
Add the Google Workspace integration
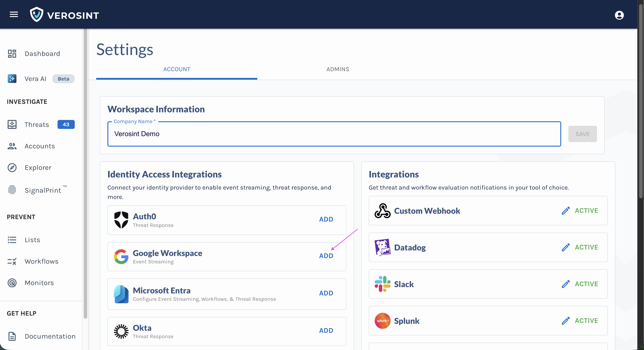tap(326, 256)
